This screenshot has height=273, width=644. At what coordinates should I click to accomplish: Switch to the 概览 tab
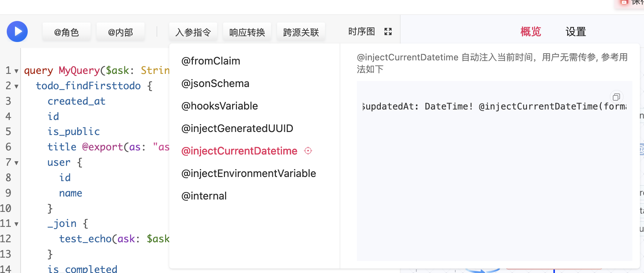click(x=531, y=32)
